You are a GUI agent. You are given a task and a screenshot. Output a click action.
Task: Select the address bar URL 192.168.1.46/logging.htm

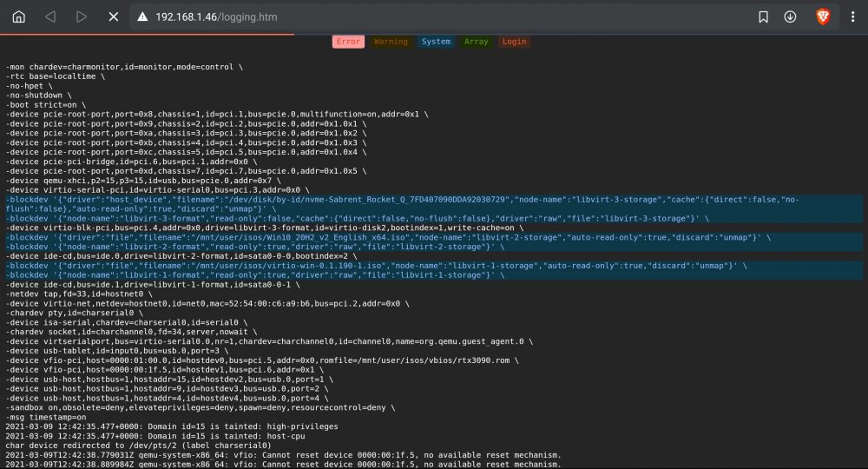(216, 17)
